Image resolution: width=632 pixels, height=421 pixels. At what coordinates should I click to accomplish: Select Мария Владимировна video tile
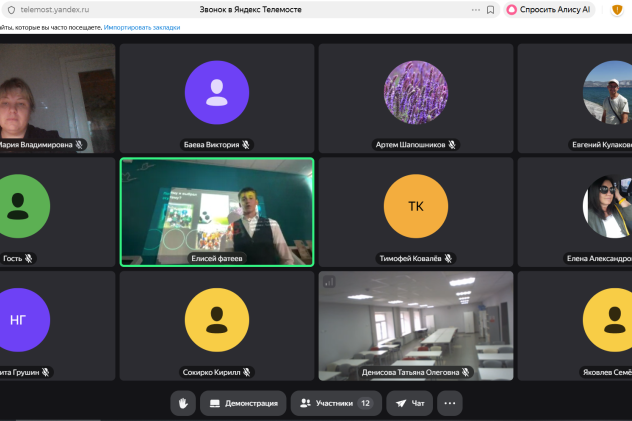tap(57, 98)
